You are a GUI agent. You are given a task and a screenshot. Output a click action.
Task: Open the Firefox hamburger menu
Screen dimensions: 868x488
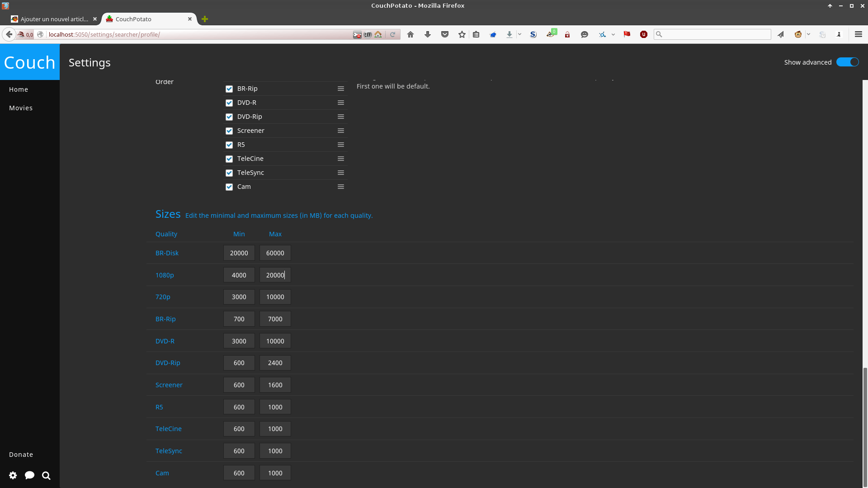859,34
